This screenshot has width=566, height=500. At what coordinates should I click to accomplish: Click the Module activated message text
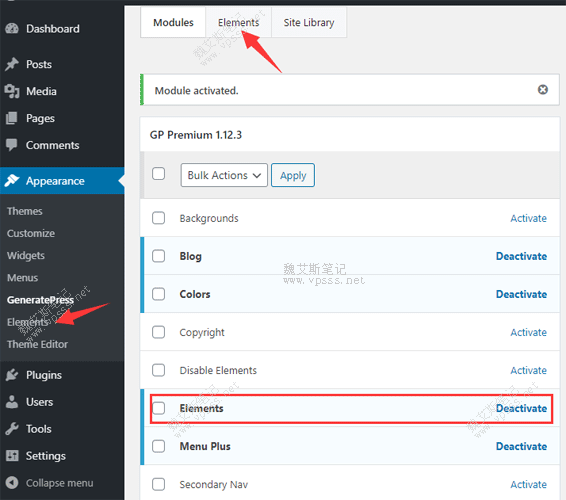196,90
